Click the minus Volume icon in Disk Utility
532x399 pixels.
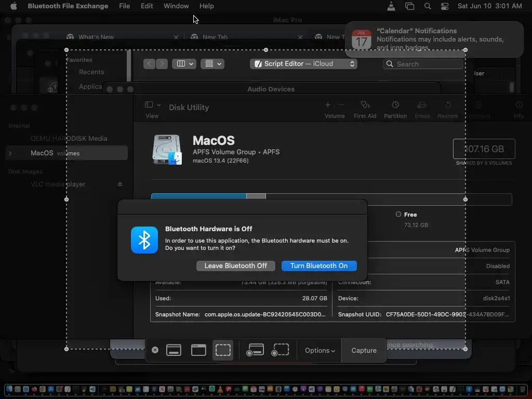342,105
